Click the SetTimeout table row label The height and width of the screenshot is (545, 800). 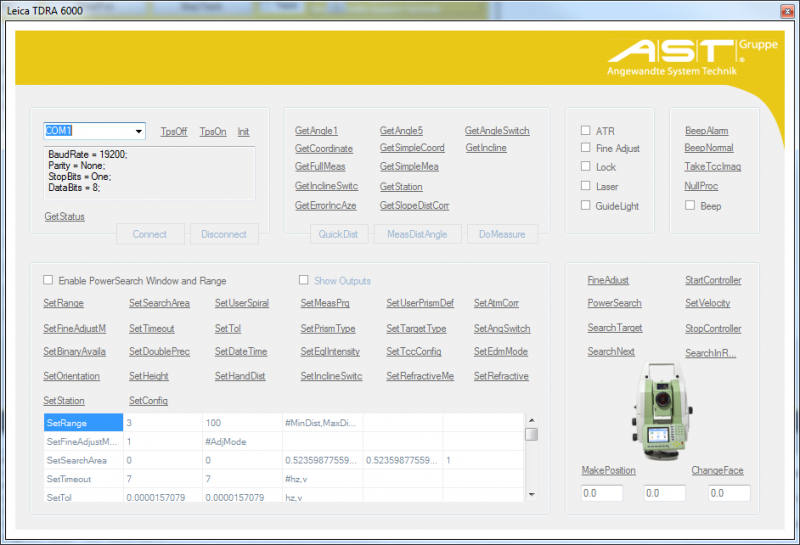(x=69, y=479)
